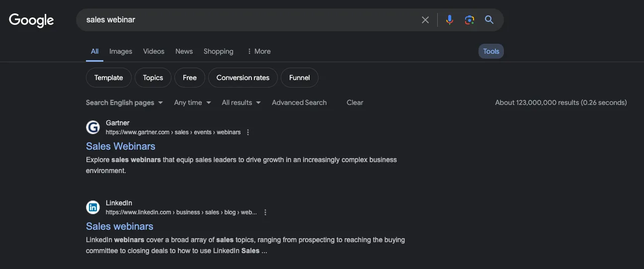
Task: Open the Gartner 'Sales Webinars' result link
Action: (121, 146)
